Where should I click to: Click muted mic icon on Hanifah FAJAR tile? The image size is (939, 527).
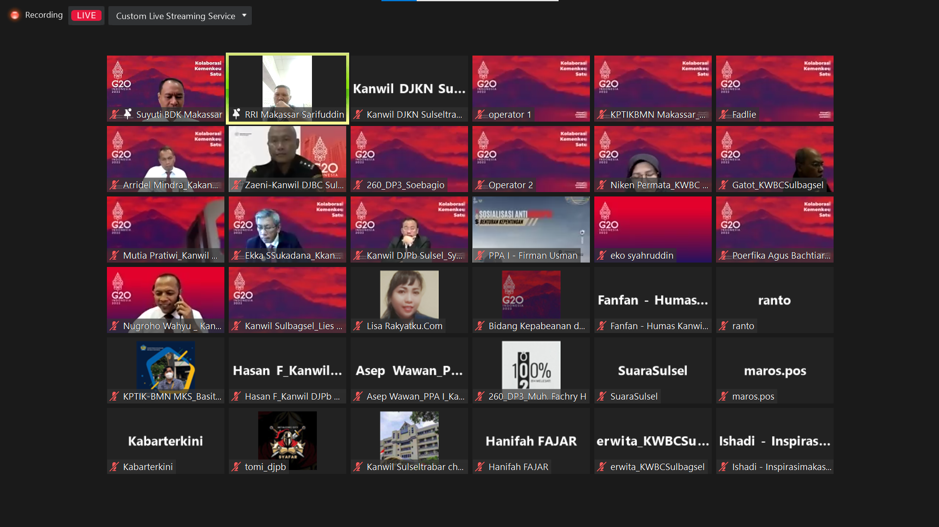pos(480,467)
